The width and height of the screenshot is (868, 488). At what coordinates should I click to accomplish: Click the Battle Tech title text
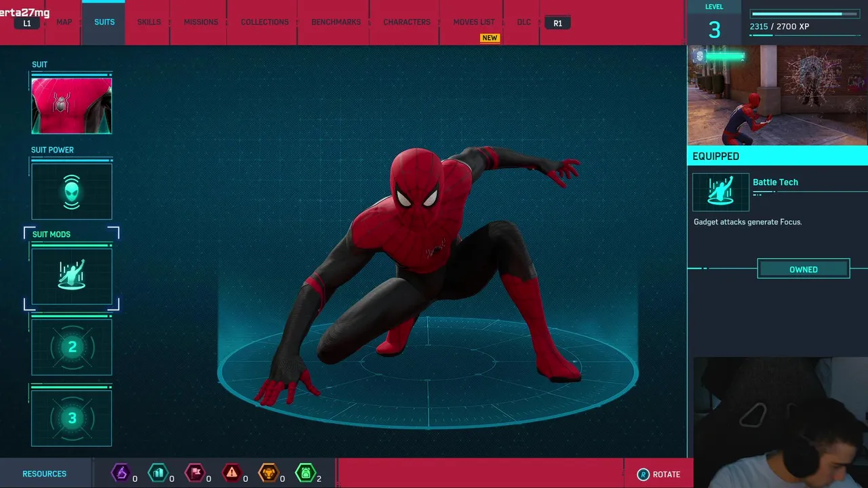coord(775,182)
